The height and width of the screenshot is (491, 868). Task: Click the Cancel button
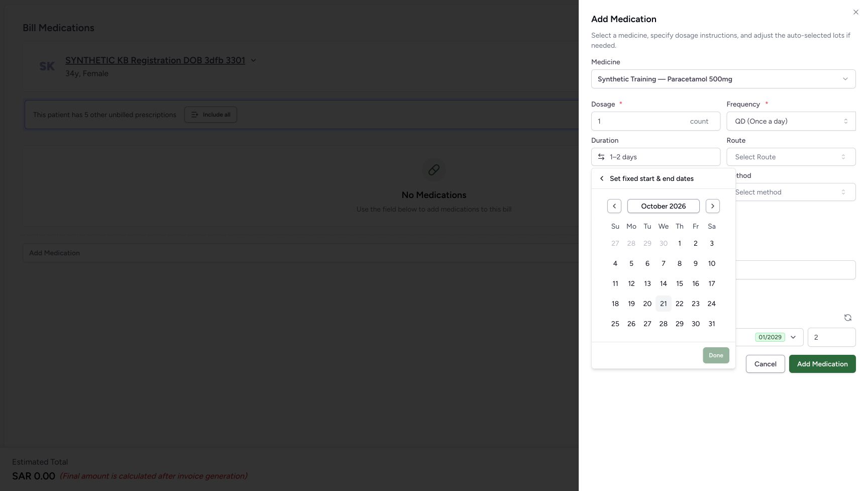click(765, 364)
